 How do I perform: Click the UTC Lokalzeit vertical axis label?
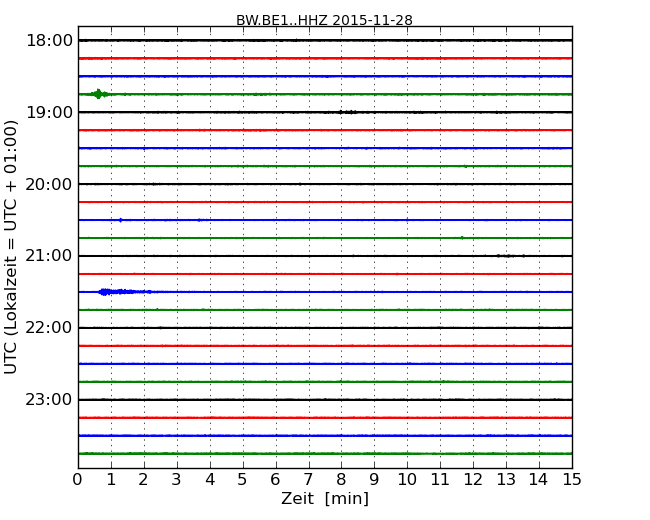(10, 247)
